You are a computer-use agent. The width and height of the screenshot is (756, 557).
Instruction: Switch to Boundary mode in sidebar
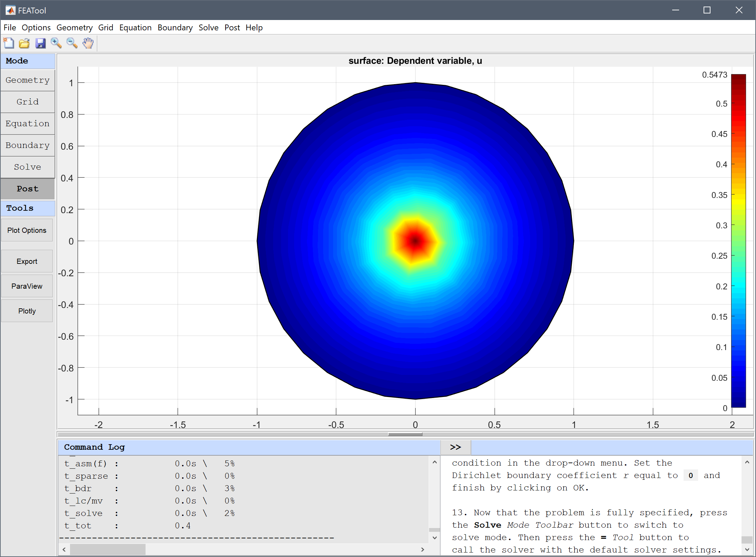pyautogui.click(x=28, y=146)
